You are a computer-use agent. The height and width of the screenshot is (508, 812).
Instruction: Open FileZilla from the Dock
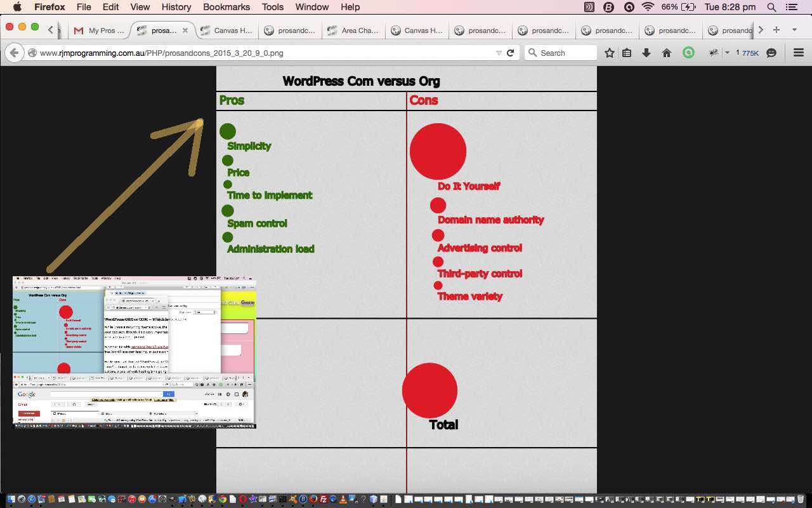(324, 500)
